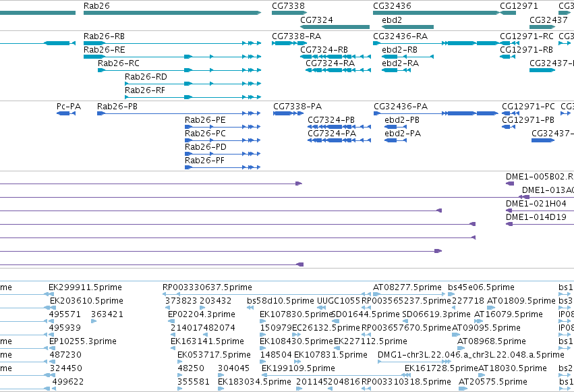Select transcript Rab26-RD
The height and width of the screenshot is (392, 574).
193,84
